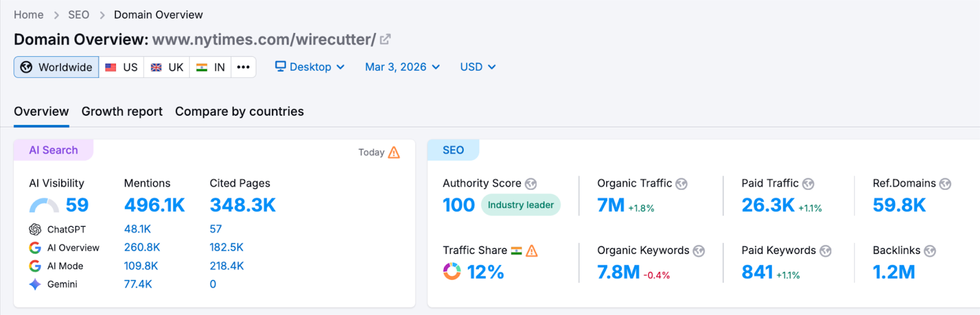980x315 pixels.
Task: Switch database to UK
Action: (x=167, y=67)
